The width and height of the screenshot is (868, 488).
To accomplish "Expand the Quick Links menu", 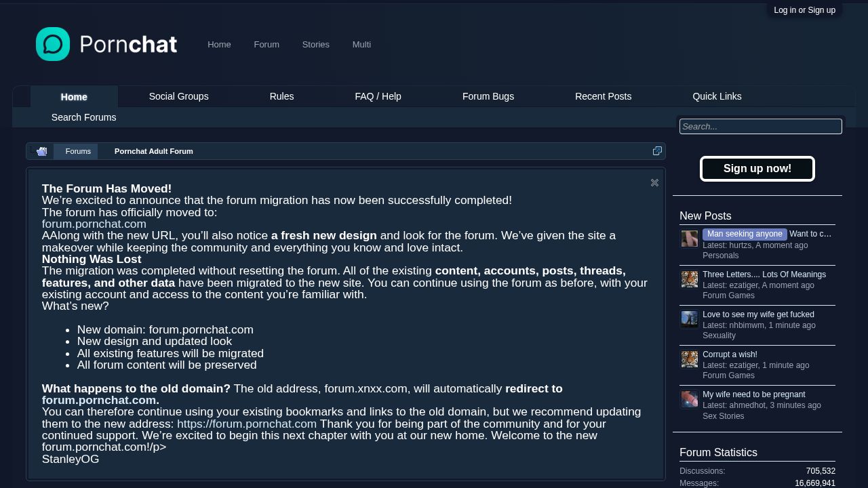I will 717,96.
